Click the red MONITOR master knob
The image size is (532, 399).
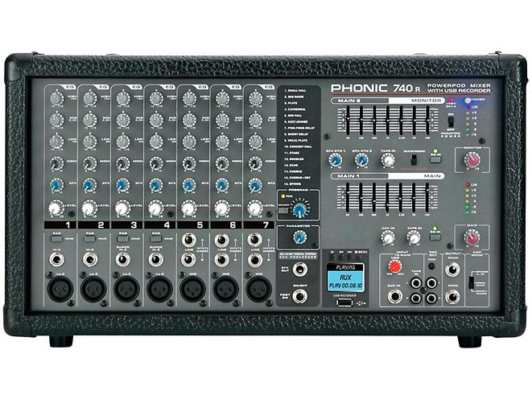coord(471,161)
